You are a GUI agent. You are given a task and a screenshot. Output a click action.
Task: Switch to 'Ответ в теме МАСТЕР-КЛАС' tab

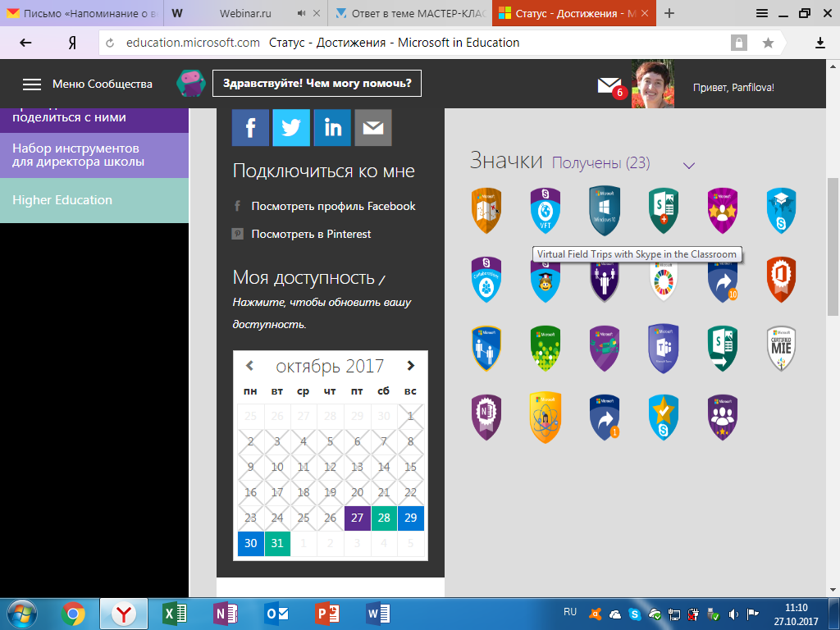coord(410,13)
